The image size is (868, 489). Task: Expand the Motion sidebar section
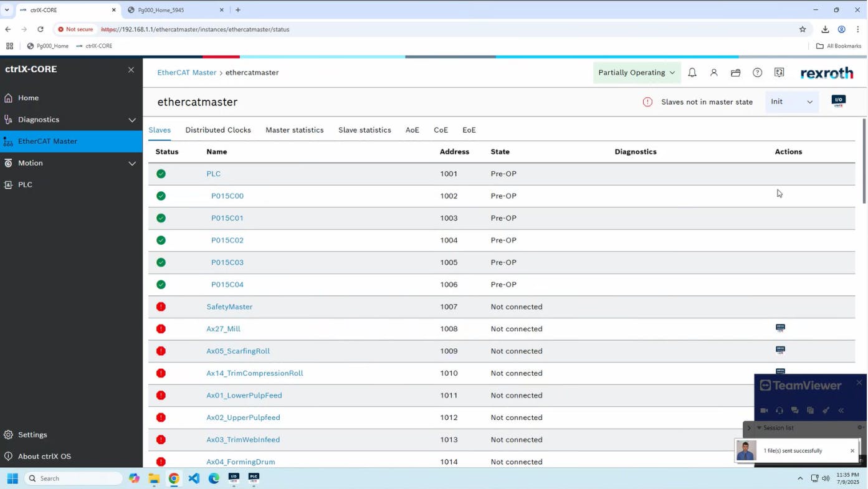point(131,163)
